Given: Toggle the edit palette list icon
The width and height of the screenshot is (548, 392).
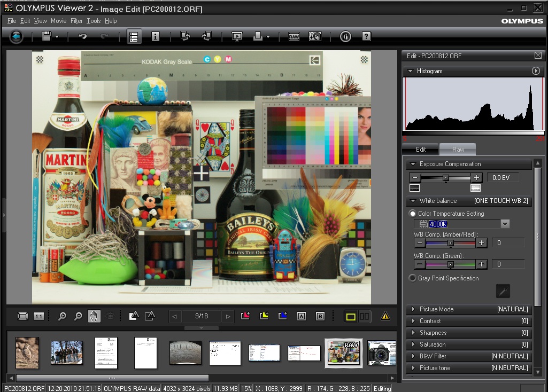Looking at the screenshot, I should pos(134,36).
